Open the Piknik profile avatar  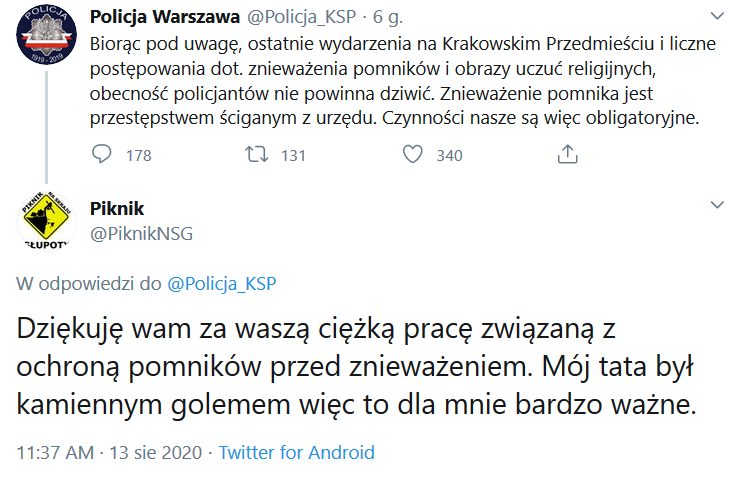click(44, 222)
